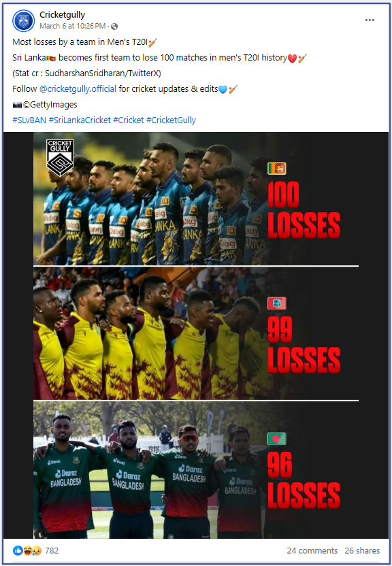Image resolution: width=392 pixels, height=566 pixels.
Task: Open the 24 comments link
Action: pyautogui.click(x=312, y=550)
